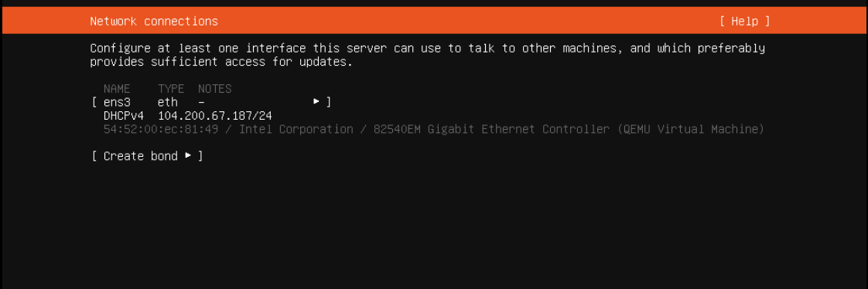
Task: Expand the arrow beside ens3 row
Action: coord(316,102)
